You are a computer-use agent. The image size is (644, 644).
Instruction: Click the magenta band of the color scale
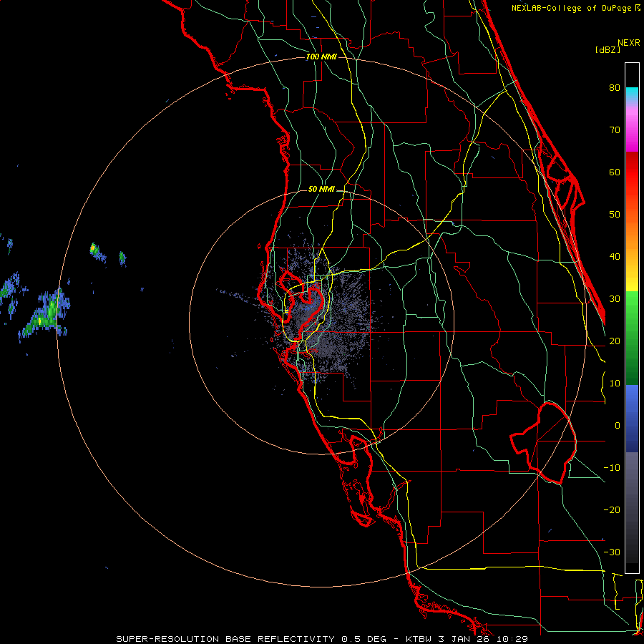click(x=632, y=132)
